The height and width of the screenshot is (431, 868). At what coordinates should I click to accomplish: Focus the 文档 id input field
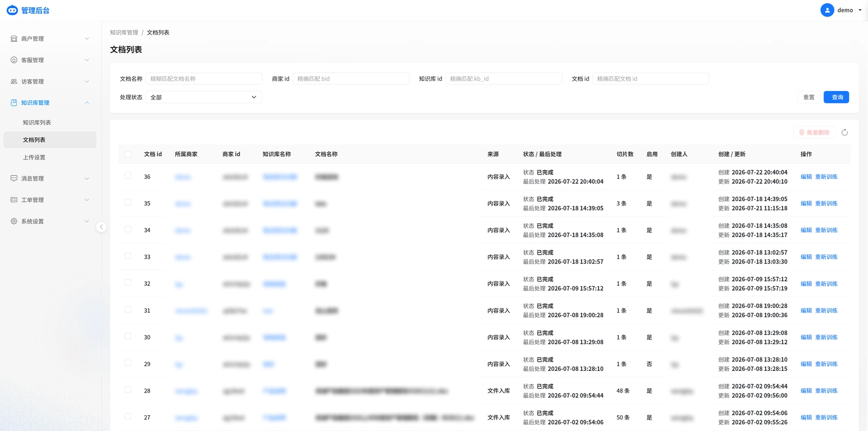[x=650, y=79]
